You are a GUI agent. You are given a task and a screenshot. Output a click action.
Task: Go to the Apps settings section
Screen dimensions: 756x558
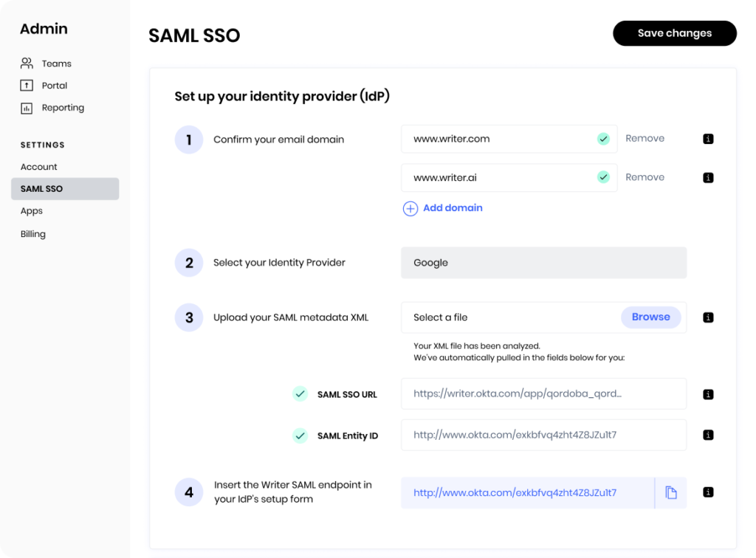(31, 211)
